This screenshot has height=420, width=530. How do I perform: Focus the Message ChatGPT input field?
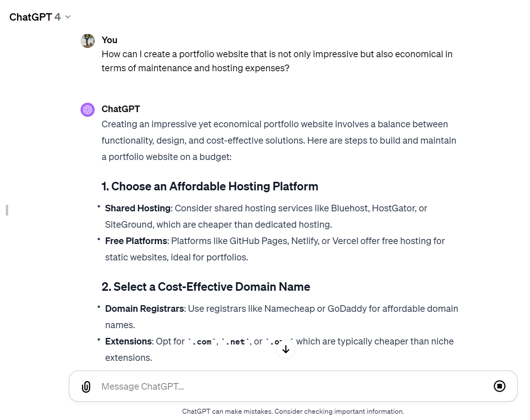click(x=273, y=387)
